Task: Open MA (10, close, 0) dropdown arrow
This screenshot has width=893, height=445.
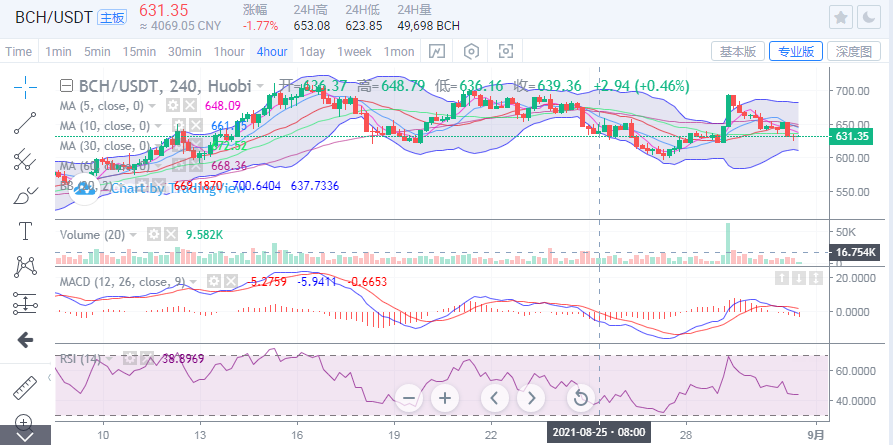Action: (159, 125)
